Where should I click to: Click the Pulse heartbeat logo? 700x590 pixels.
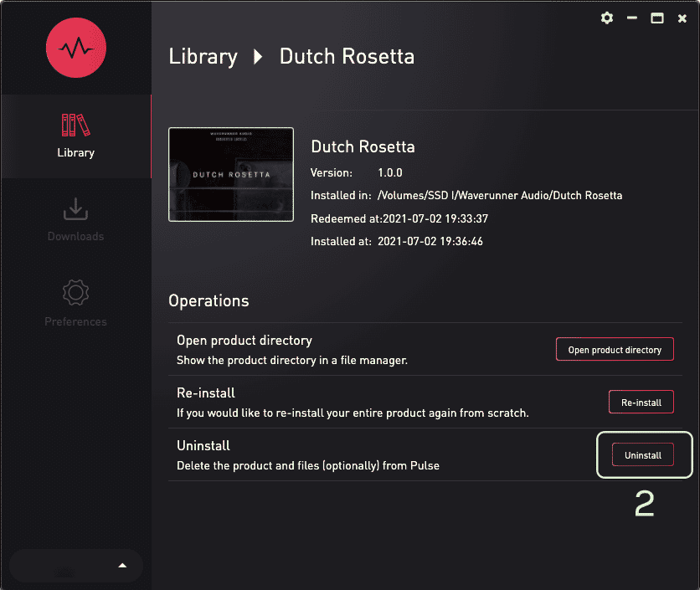tap(76, 48)
